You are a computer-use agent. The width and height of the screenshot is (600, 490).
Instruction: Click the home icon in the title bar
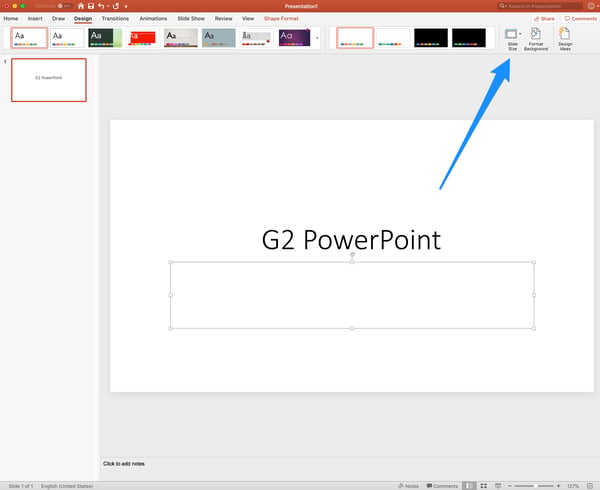tap(81, 6)
